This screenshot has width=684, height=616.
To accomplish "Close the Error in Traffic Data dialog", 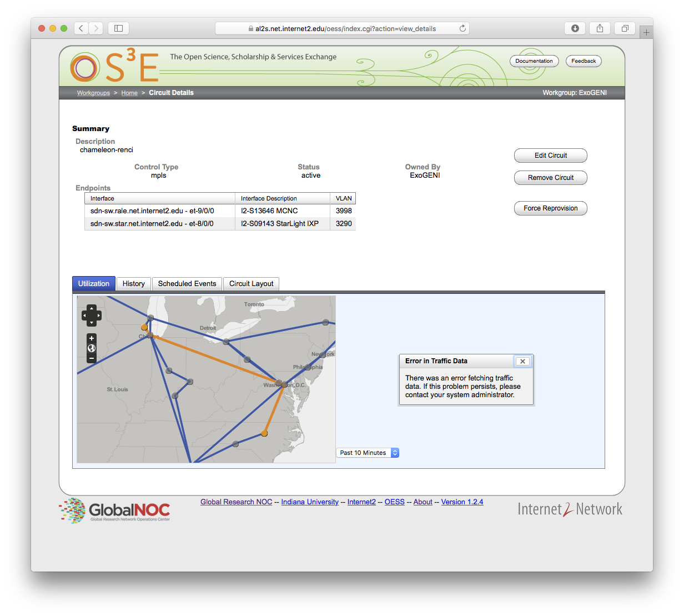I will [522, 361].
